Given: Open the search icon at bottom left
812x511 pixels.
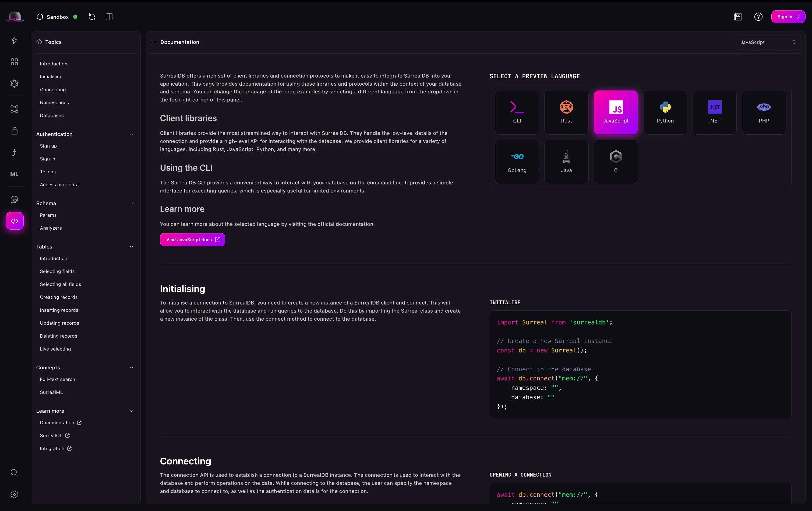Looking at the screenshot, I should click(14, 473).
